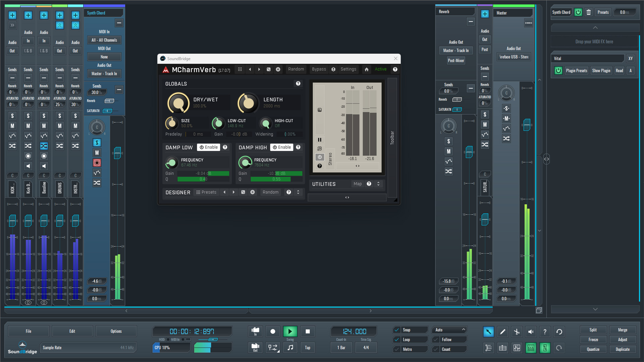Adjust Damp Low Q slider bar
This screenshot has height=362, width=644.
[x=203, y=179]
